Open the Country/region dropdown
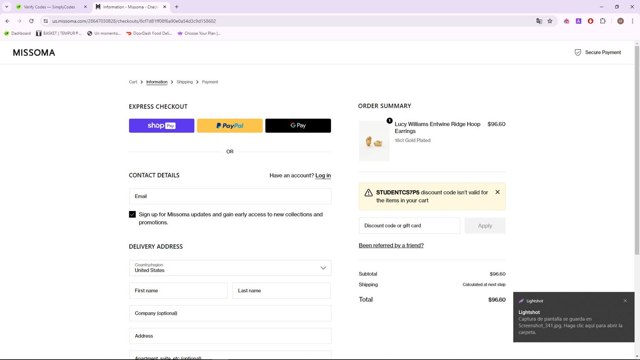 [230, 268]
